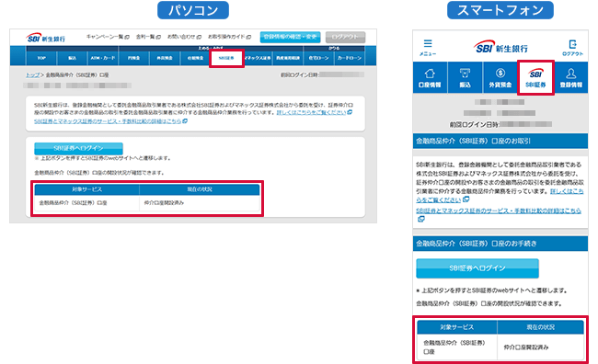This screenshot has width=598, height=364.
Task: Open smartphone 詳しくはこちらをご覧ください link
Action: (500, 196)
